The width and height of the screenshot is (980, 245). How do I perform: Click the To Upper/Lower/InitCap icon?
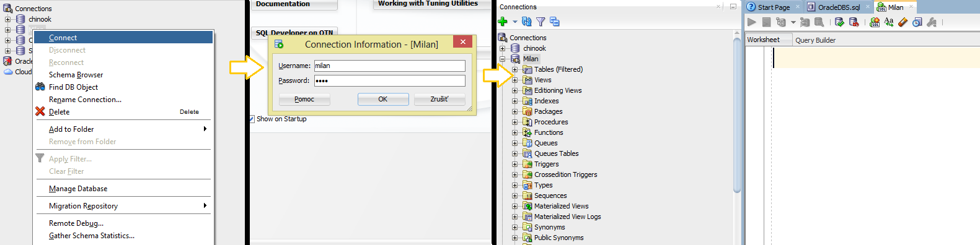click(x=889, y=22)
